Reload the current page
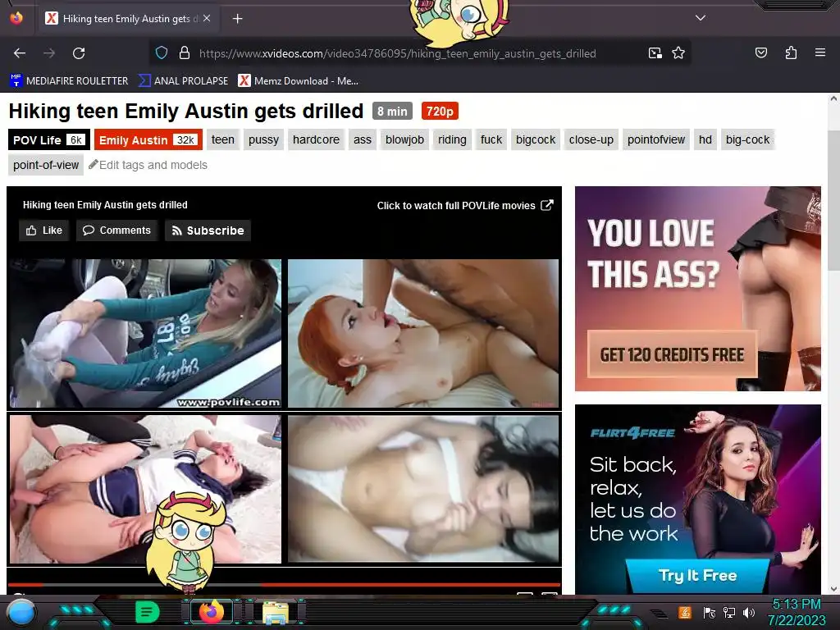Viewport: 840px width, 630px height. pyautogui.click(x=79, y=53)
